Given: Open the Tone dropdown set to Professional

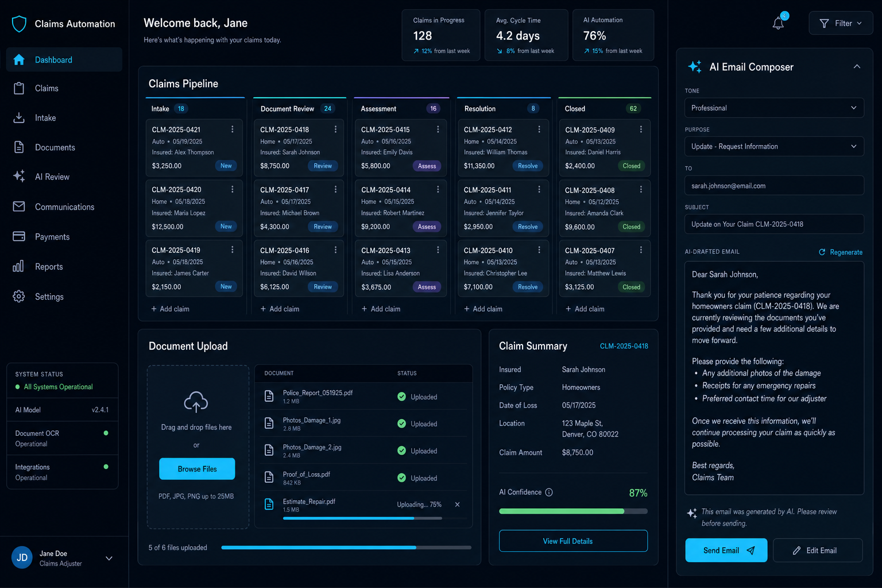Looking at the screenshot, I should (774, 108).
